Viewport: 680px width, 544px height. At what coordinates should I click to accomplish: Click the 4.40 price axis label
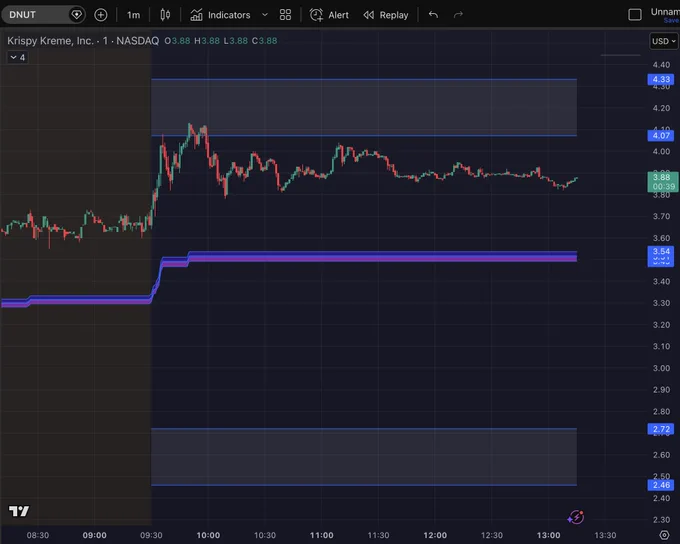(x=661, y=65)
